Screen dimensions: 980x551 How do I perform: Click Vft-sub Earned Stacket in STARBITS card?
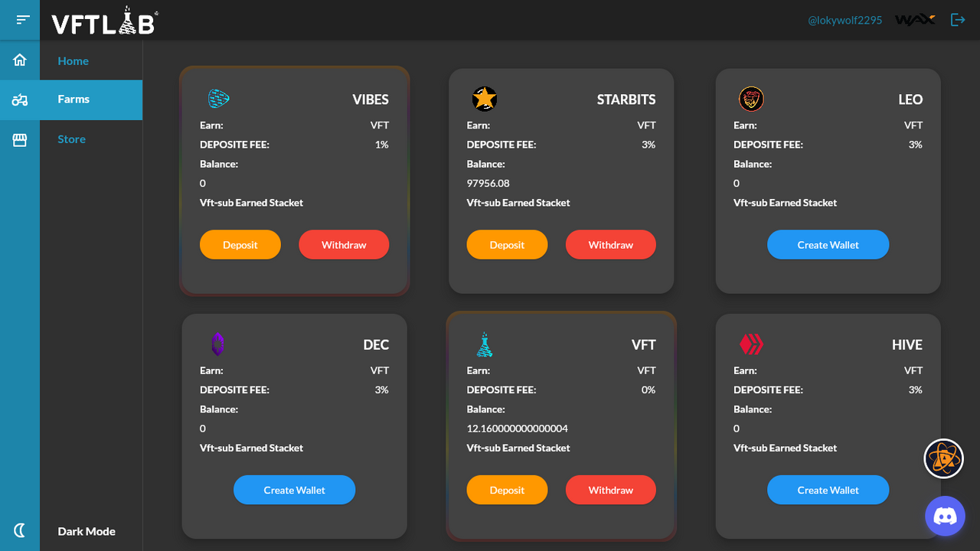pyautogui.click(x=518, y=203)
